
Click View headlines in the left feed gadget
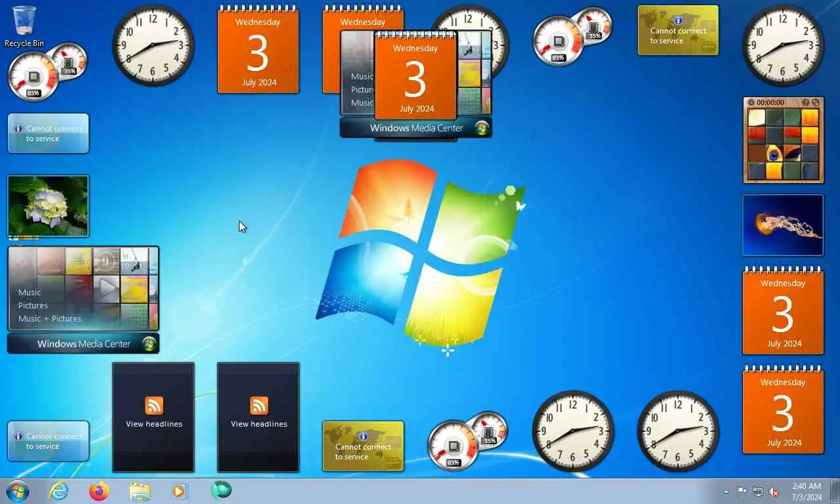pos(154,424)
